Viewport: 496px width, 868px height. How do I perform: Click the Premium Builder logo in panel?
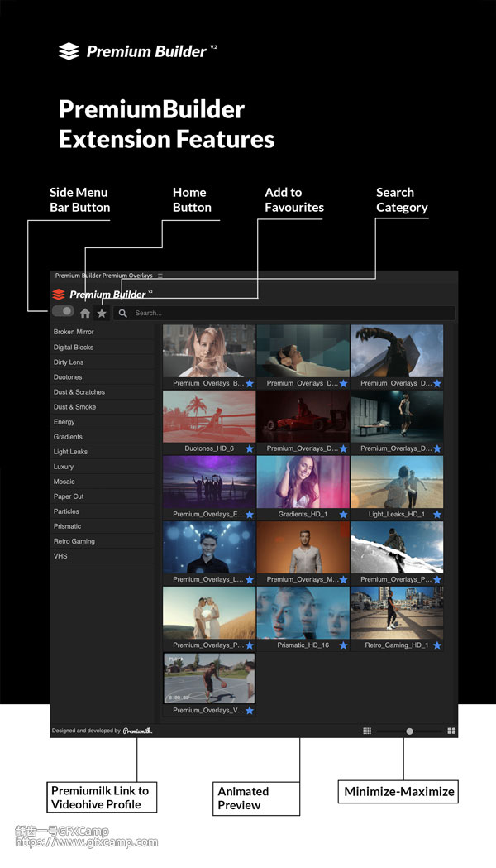click(x=103, y=294)
